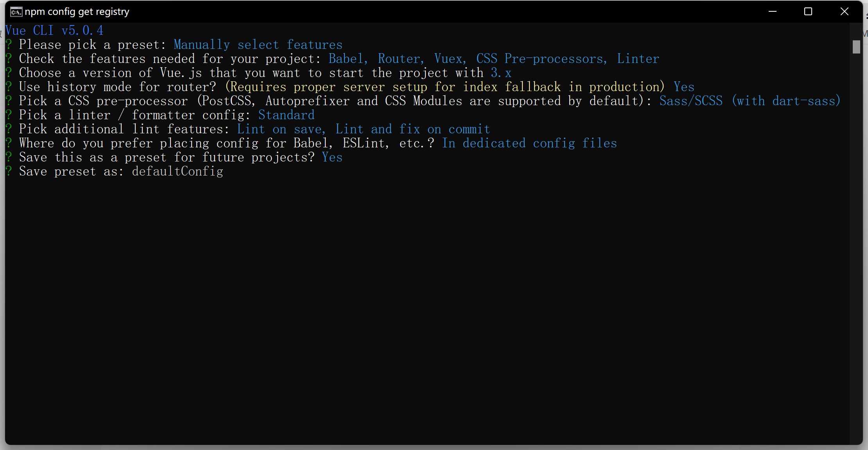
Task: Click the scrollbar thumb on right edge
Action: coord(856,47)
